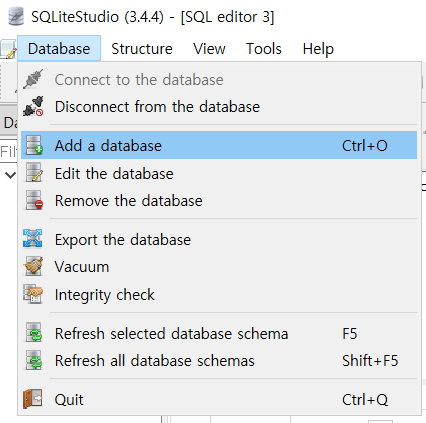Click the Vacuum broom icon

[x=33, y=266]
